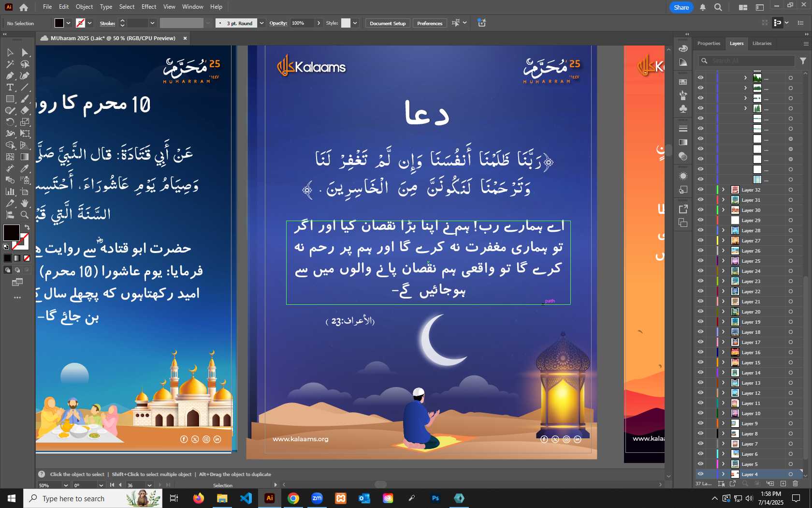Open the Symbols panel icon

tap(683, 109)
